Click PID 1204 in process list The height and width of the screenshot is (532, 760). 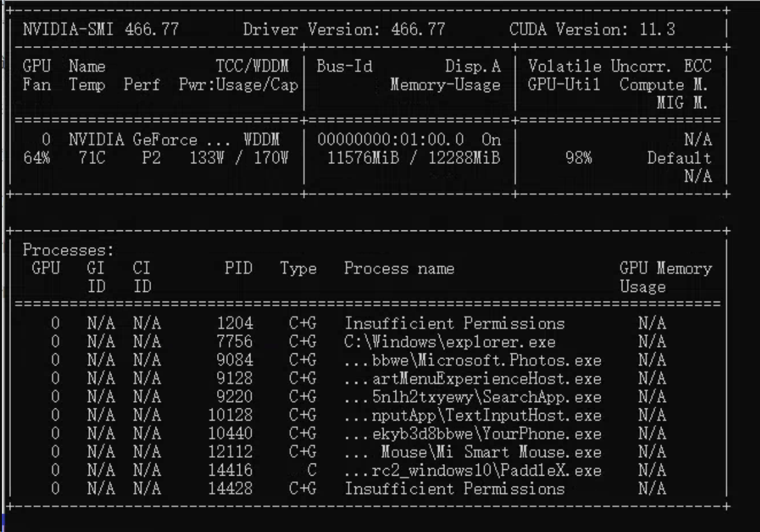pyautogui.click(x=235, y=323)
